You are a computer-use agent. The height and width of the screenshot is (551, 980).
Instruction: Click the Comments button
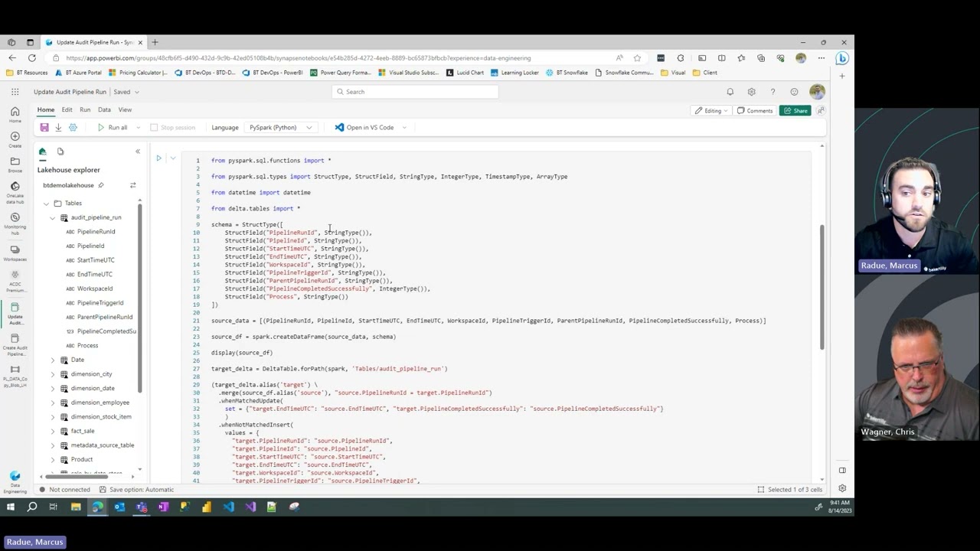coord(755,111)
